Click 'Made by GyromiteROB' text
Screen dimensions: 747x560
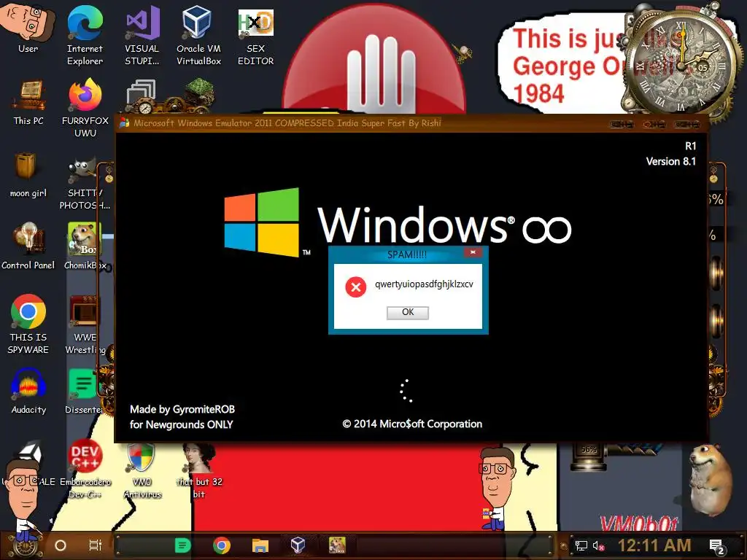(x=182, y=410)
